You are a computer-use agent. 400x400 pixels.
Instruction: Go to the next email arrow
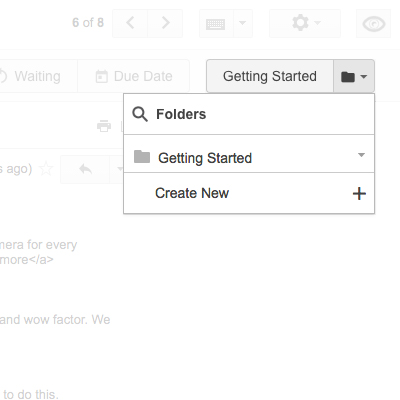point(165,23)
